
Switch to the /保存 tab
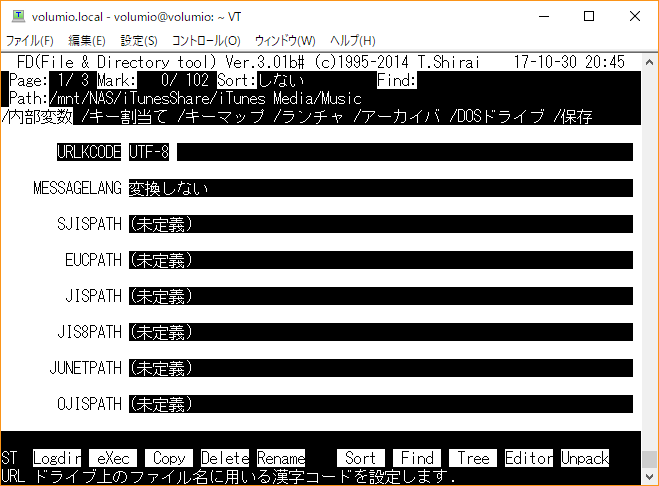[573, 116]
